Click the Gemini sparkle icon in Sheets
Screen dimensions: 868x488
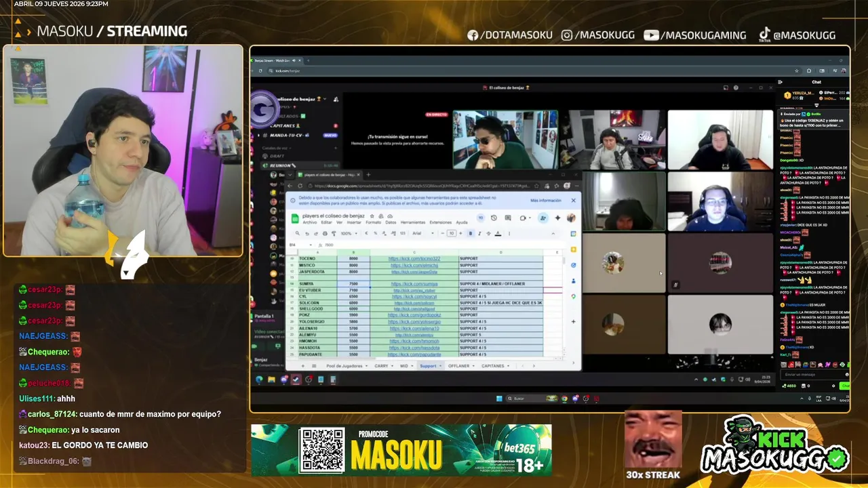click(x=557, y=218)
